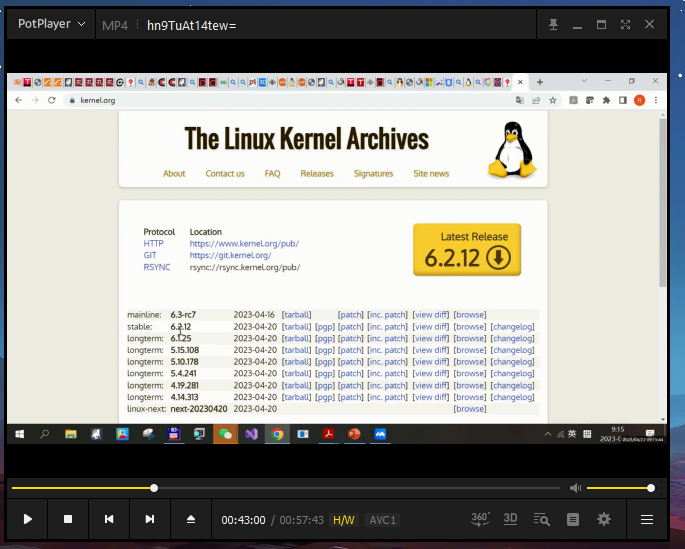685x549 pixels.
Task: Click the Tux penguin logo
Action: [512, 150]
